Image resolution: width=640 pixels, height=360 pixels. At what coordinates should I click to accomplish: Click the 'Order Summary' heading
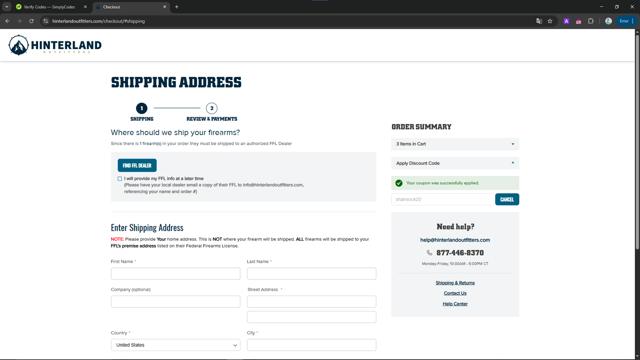pyautogui.click(x=421, y=127)
